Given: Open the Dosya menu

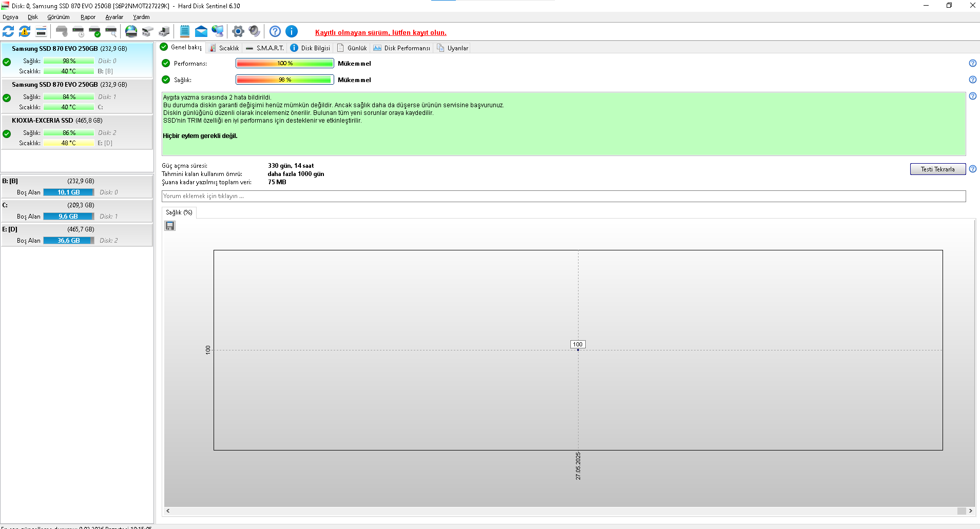Looking at the screenshot, I should [x=10, y=17].
